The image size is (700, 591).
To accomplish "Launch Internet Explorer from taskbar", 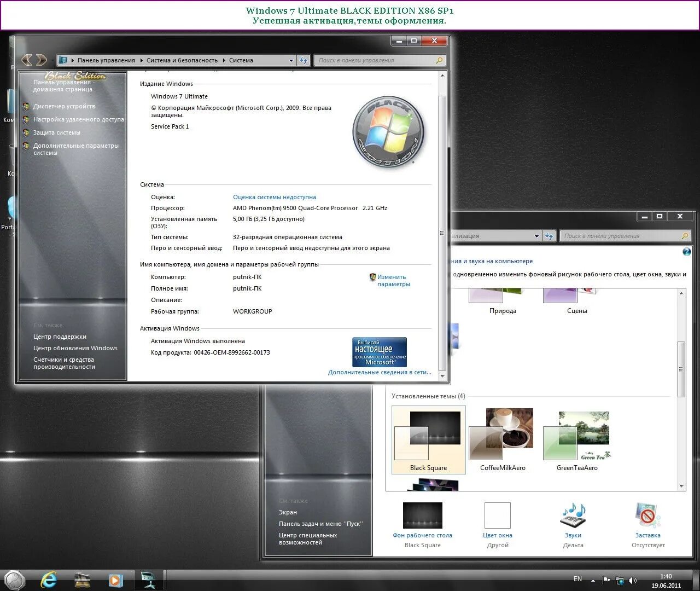I will click(x=49, y=580).
